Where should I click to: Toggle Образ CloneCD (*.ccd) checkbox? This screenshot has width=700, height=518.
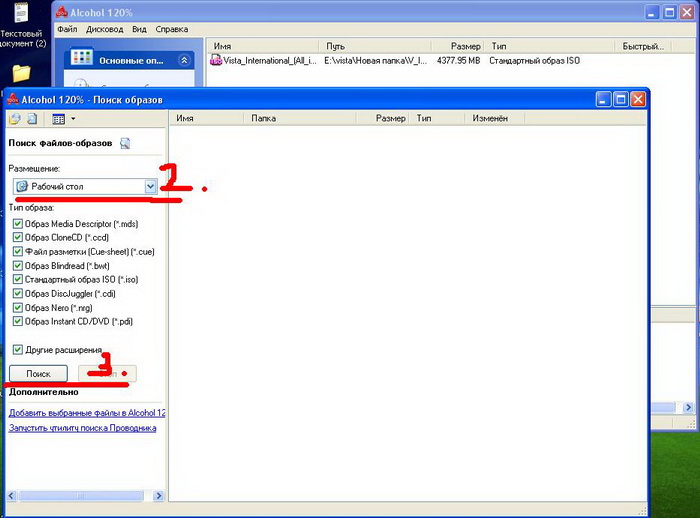[x=17, y=238]
